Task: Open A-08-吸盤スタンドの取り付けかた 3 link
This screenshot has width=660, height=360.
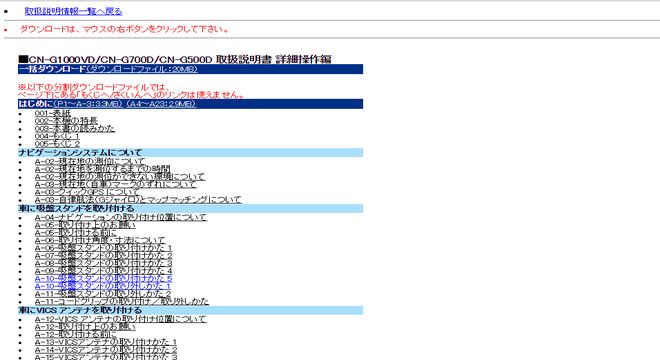Action: tap(103, 263)
